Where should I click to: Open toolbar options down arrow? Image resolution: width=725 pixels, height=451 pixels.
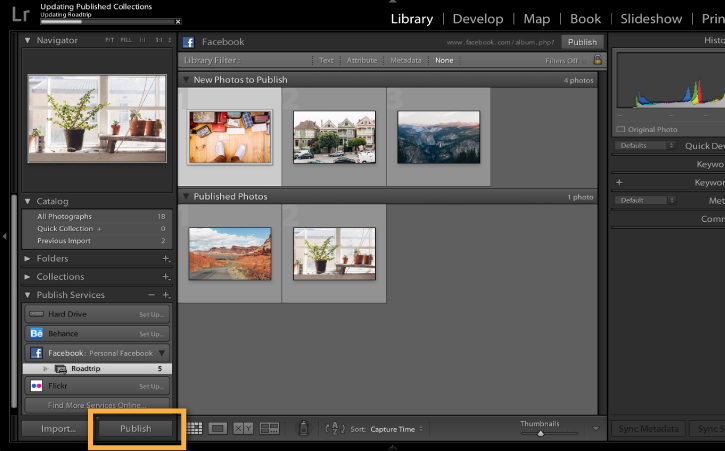[x=596, y=429]
